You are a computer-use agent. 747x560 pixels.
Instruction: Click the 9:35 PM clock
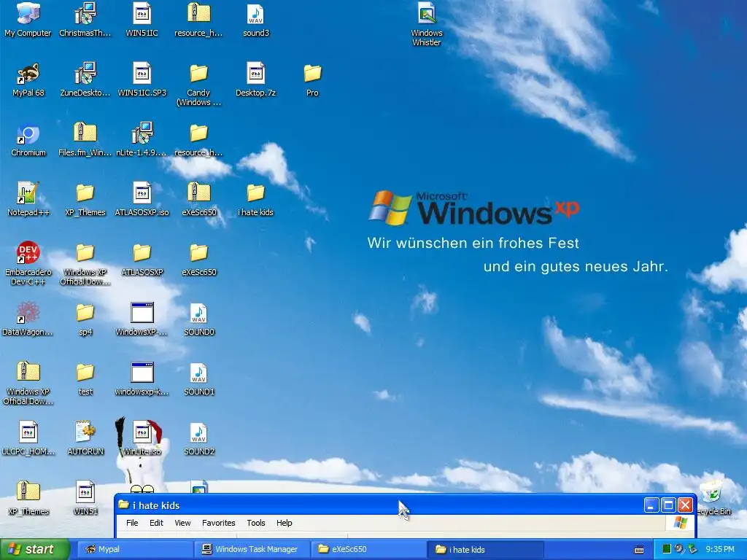(720, 550)
